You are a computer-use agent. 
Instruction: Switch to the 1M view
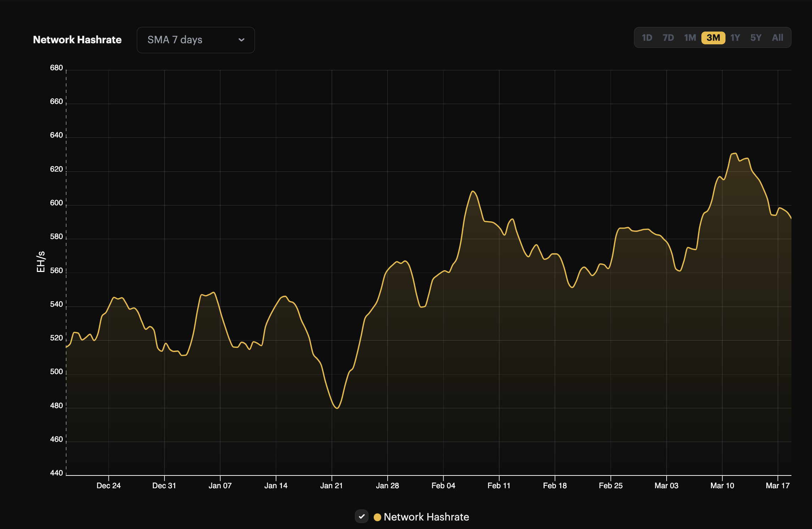coord(690,38)
